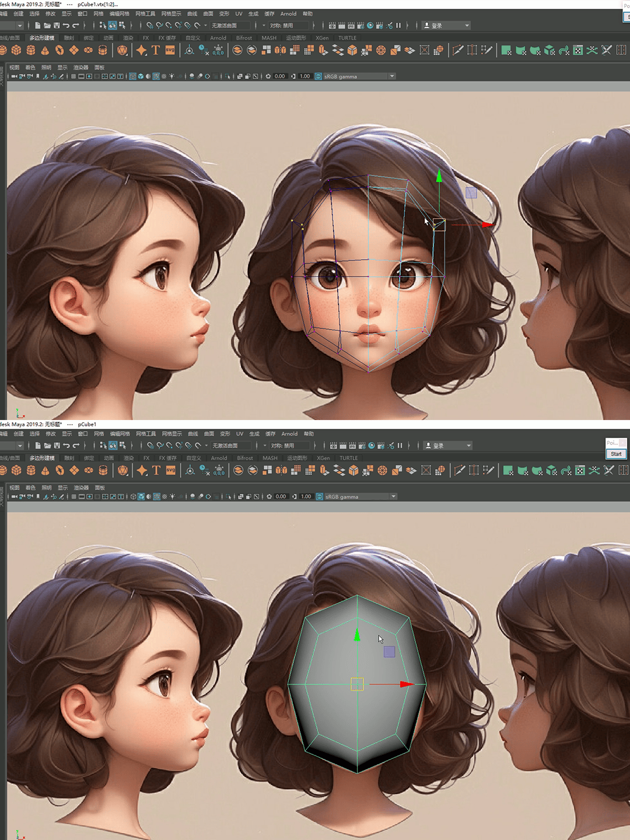
Task: Choose the polygon Type (T) tool in lower shelf
Action: pyautogui.click(x=156, y=471)
